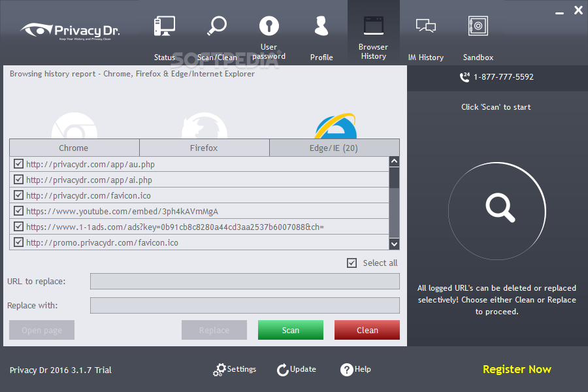
Task: Click the Internet Explorer logo
Action: pos(335,126)
